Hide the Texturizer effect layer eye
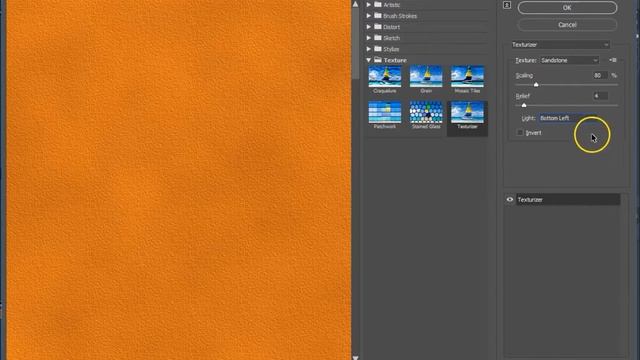 (510, 200)
